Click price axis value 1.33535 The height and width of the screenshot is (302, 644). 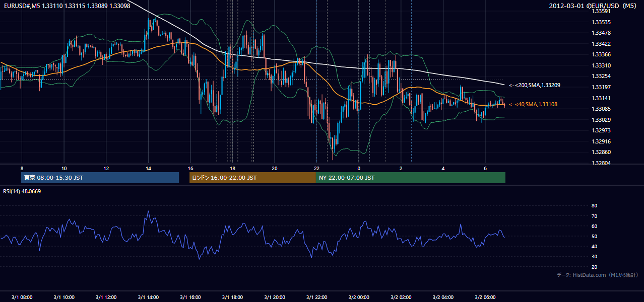(x=601, y=22)
